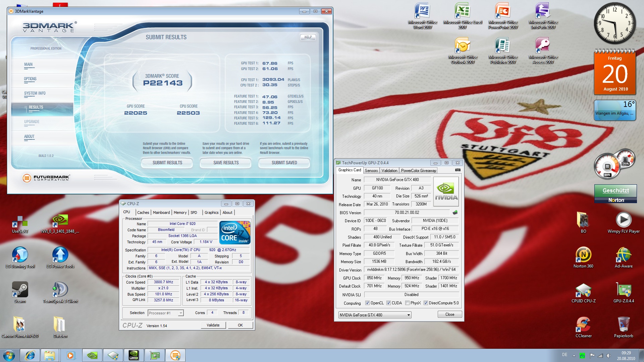
Task: Click the Windows Start orb
Action: (x=9, y=355)
